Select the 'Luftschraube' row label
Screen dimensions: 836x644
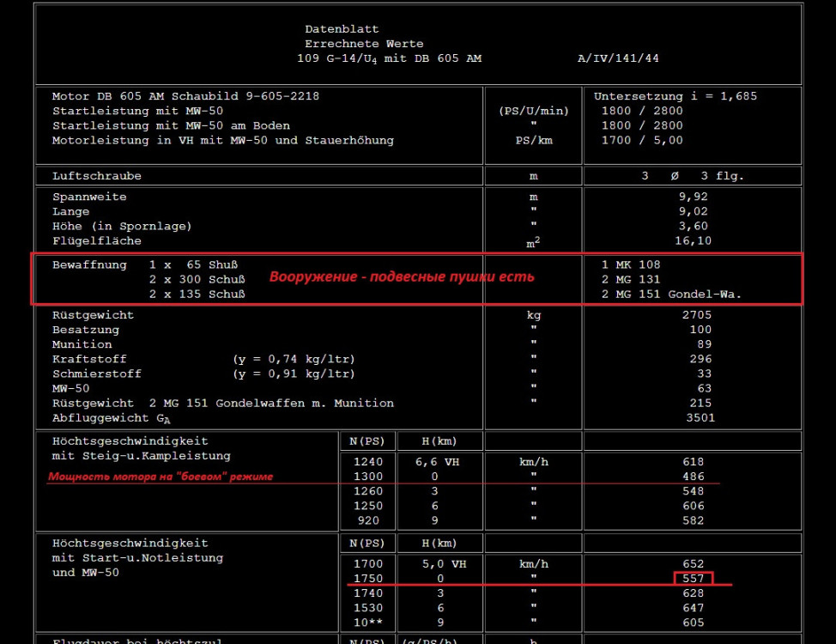(96, 176)
